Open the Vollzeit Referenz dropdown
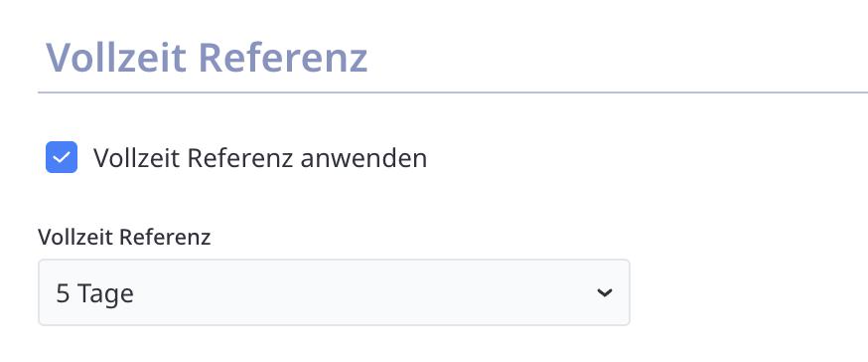Image resolution: width=868 pixels, height=362 pixels. click(x=334, y=292)
